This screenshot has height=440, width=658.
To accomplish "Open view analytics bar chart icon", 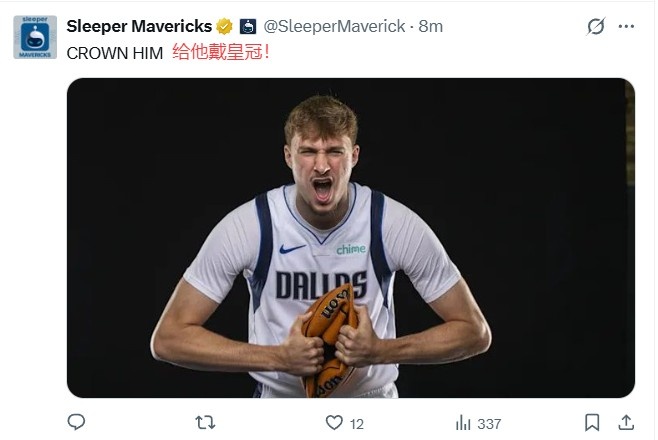I will point(463,423).
